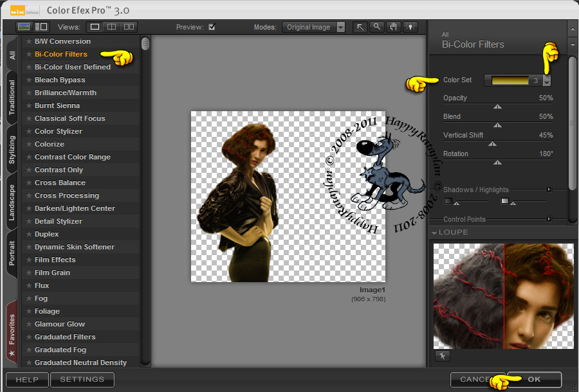Favorite star for Graduated Fog

tap(29, 350)
